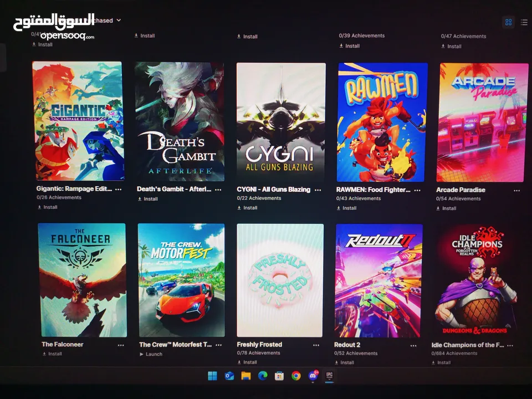This screenshot has height=399, width=532.
Task: Select the Gigantic Rampage Edition cover art
Action: (78, 121)
